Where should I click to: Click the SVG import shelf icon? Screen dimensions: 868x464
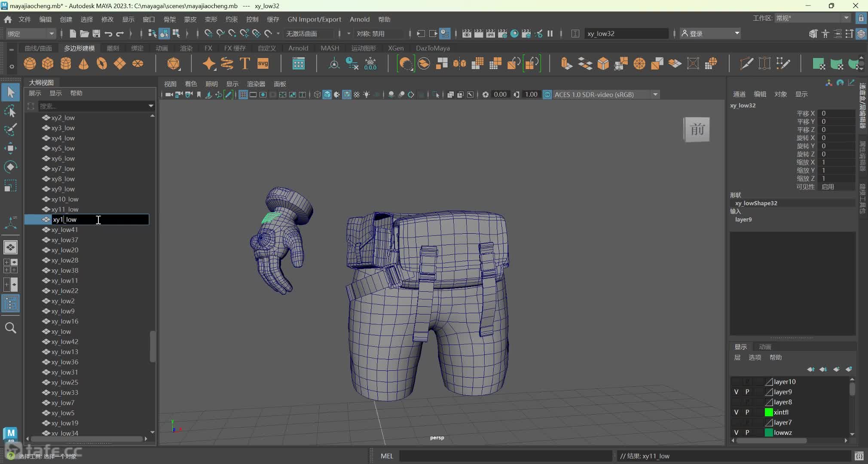coord(263,64)
